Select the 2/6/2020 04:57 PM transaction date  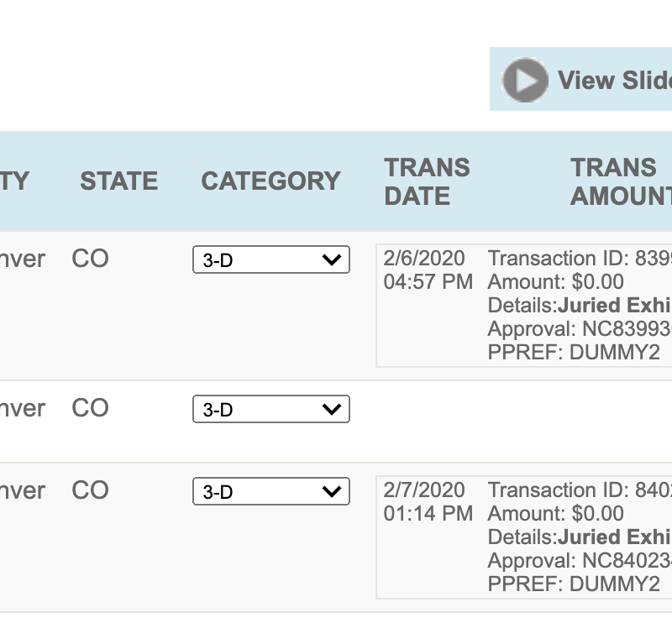428,270
